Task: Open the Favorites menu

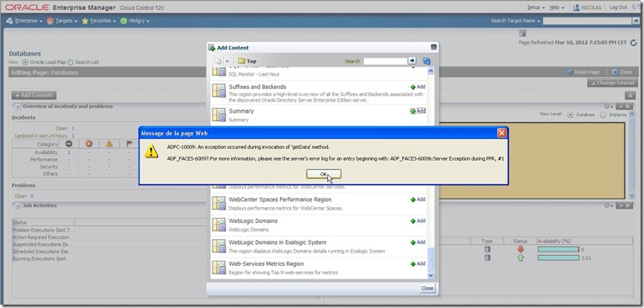Action: tap(98, 20)
